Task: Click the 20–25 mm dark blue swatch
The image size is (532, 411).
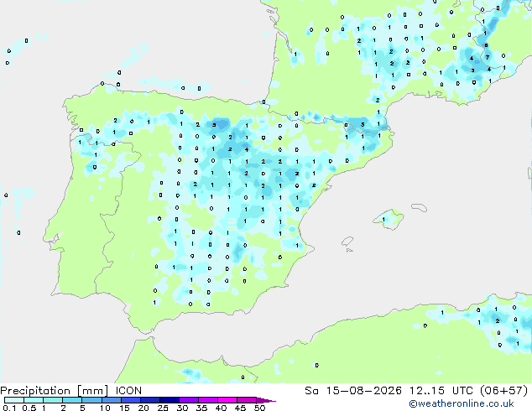Action: [149, 400]
